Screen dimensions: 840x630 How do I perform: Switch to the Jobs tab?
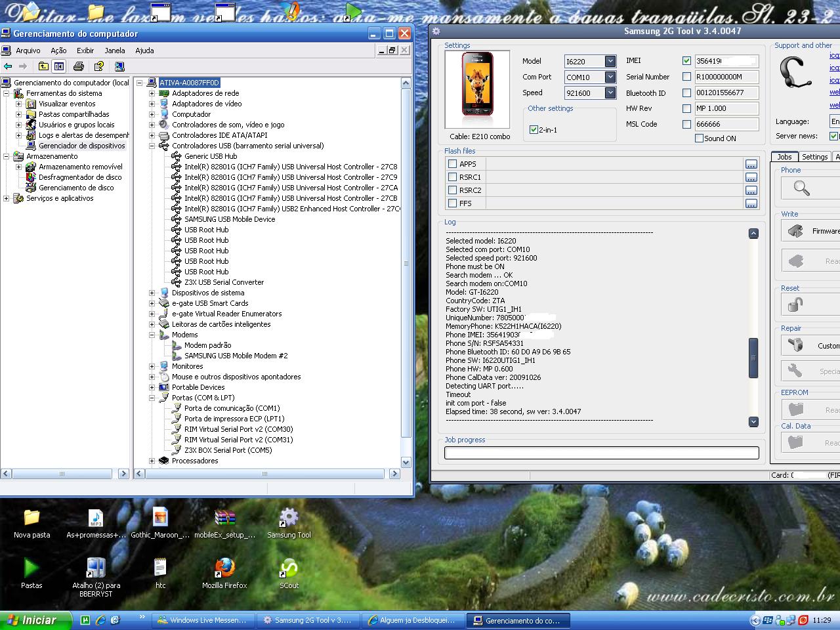click(x=784, y=157)
